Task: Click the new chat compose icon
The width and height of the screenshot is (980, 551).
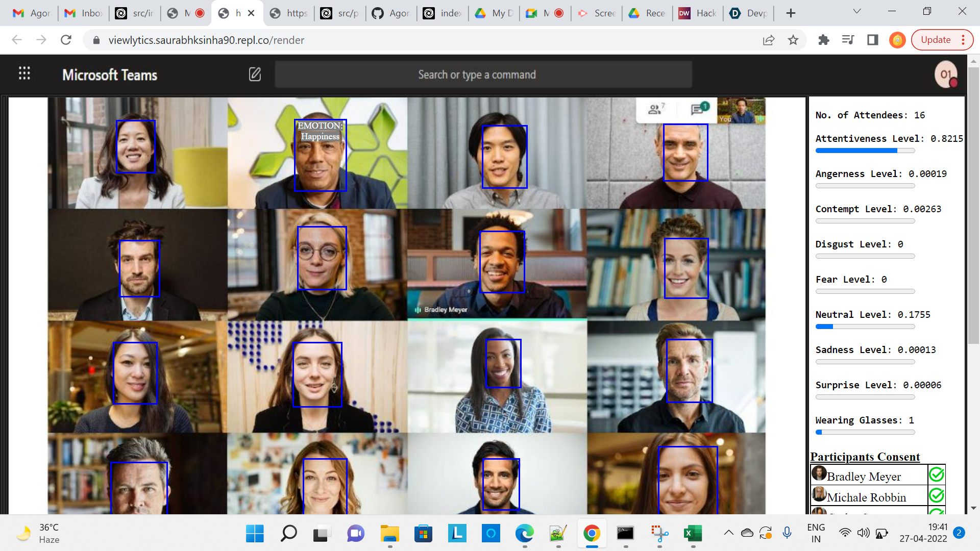Action: point(255,74)
